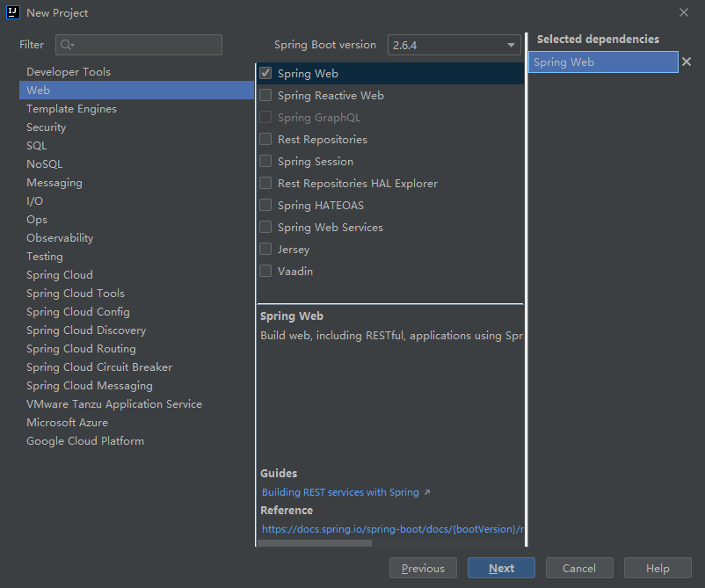This screenshot has width=705, height=588.
Task: Click the Spring Web description heading
Action: [291, 316]
